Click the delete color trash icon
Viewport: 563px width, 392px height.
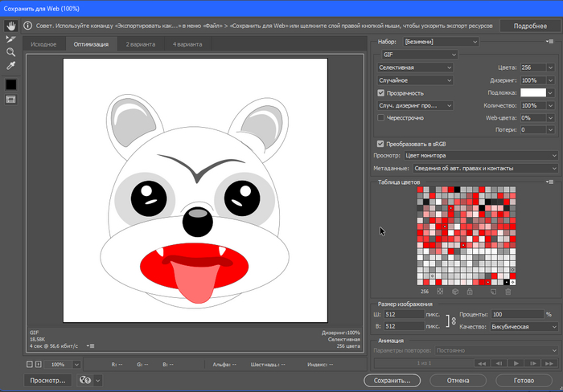click(x=508, y=292)
